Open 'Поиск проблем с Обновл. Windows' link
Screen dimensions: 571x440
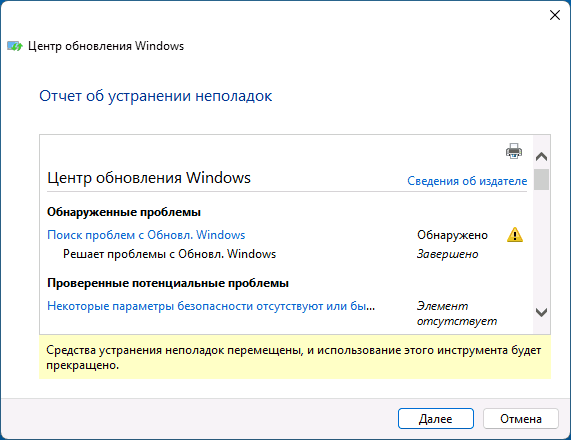[x=146, y=235]
